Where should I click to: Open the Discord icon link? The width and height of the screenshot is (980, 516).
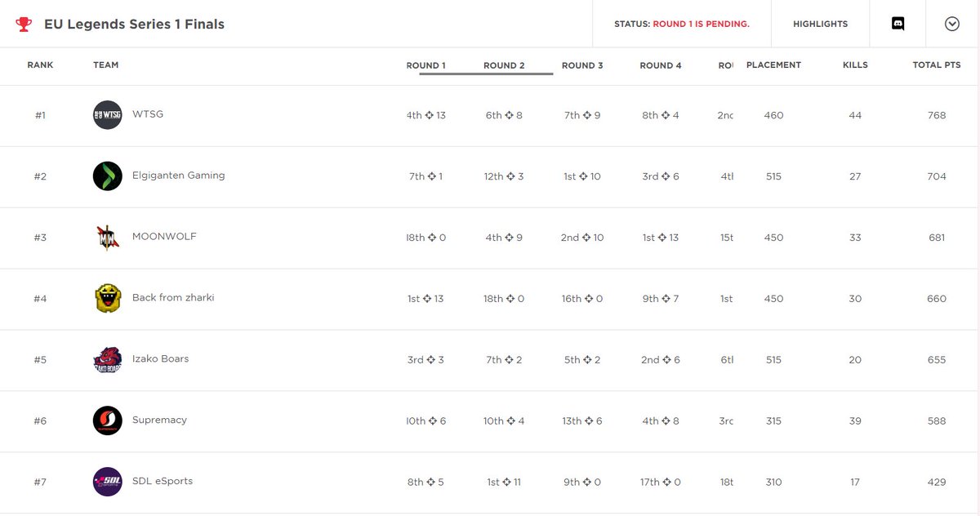[898, 24]
